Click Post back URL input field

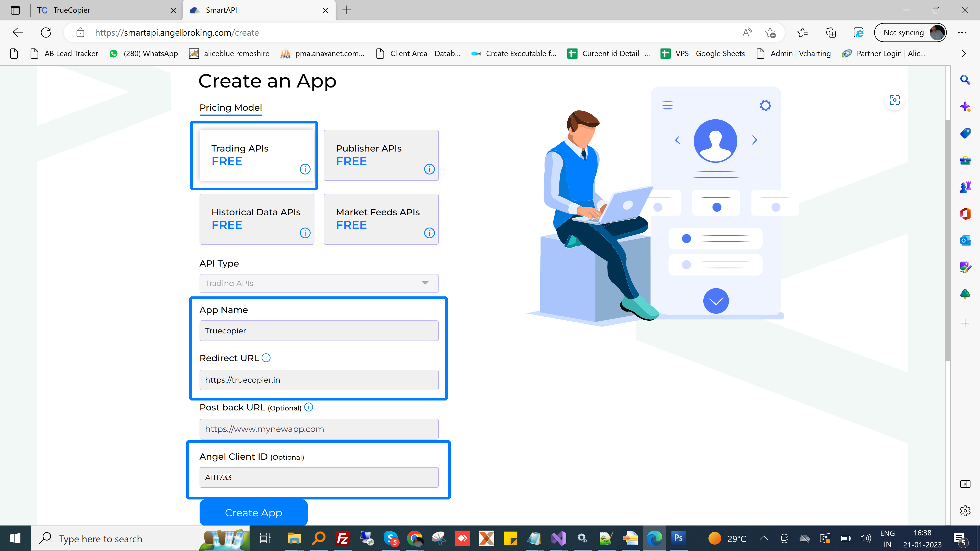click(x=319, y=429)
